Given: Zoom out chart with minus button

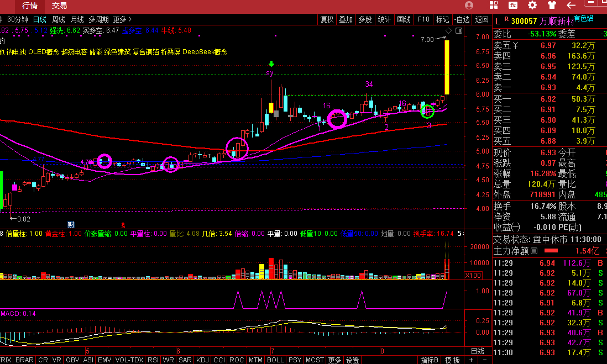Looking at the screenshot, I should click(x=485, y=360).
